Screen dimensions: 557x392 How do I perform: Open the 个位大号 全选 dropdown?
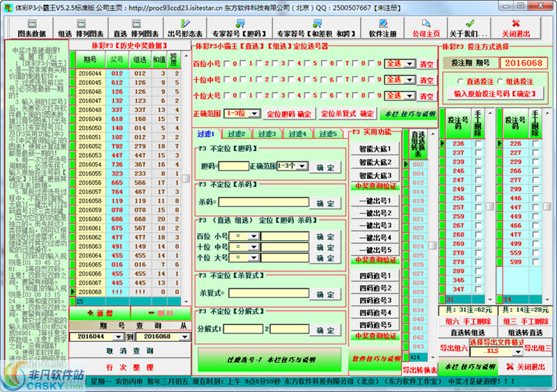pos(409,95)
